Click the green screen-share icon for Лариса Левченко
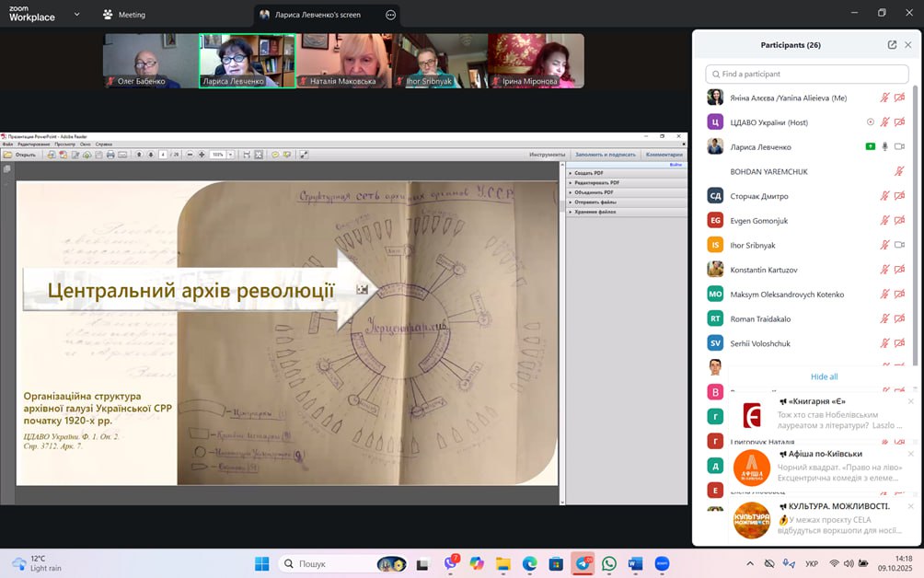The image size is (924, 578). pos(870,146)
